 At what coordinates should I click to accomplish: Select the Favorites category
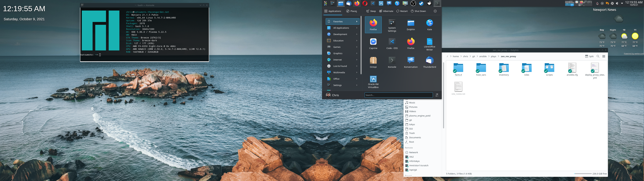(x=342, y=21)
